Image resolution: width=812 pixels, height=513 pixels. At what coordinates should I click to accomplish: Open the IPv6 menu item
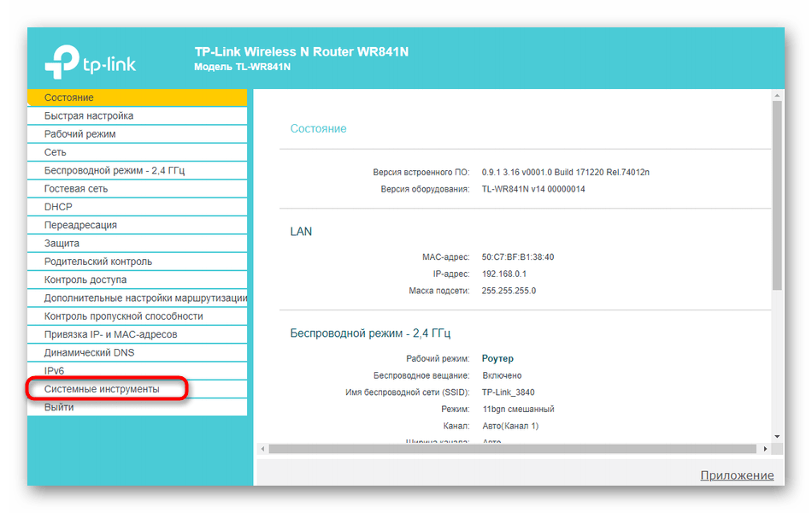coord(55,371)
